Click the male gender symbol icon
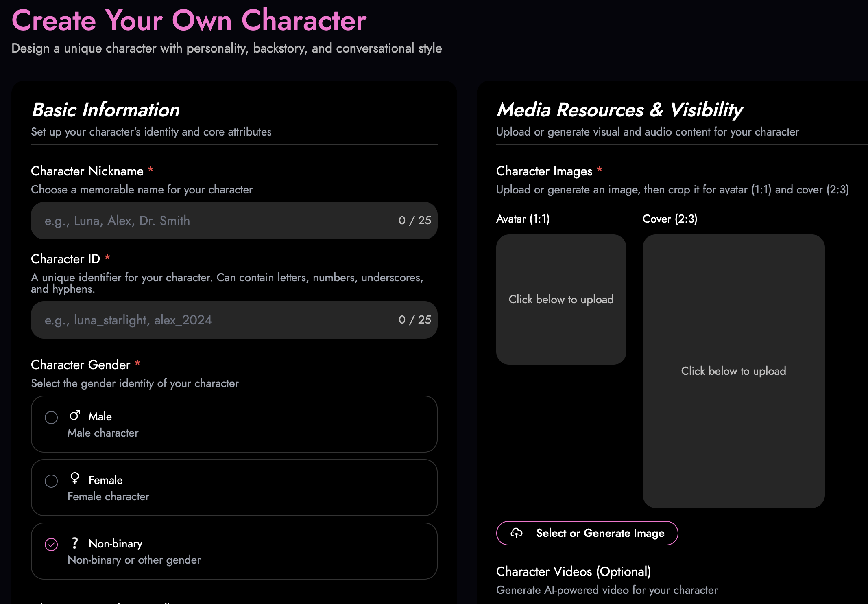 74,416
